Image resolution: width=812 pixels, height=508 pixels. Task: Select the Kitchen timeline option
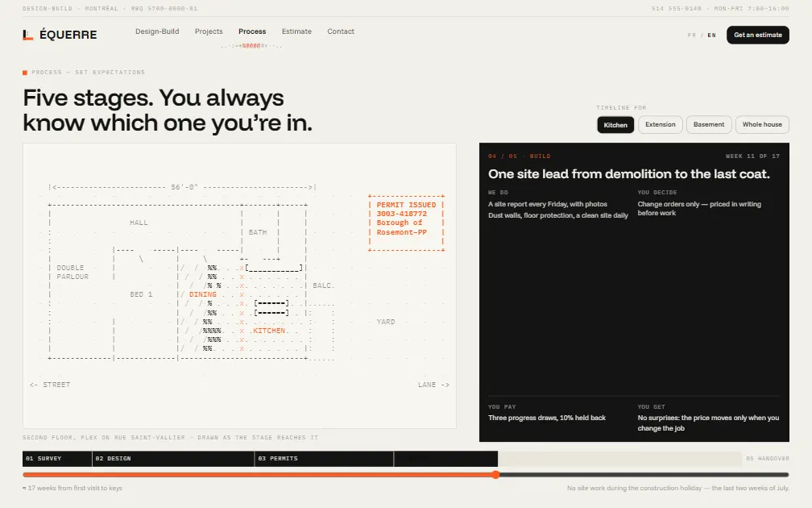[615, 125]
